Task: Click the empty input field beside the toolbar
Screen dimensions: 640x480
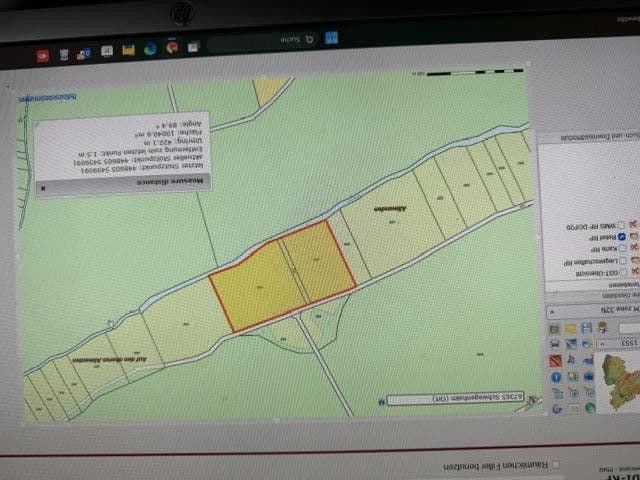Action: 631,328
